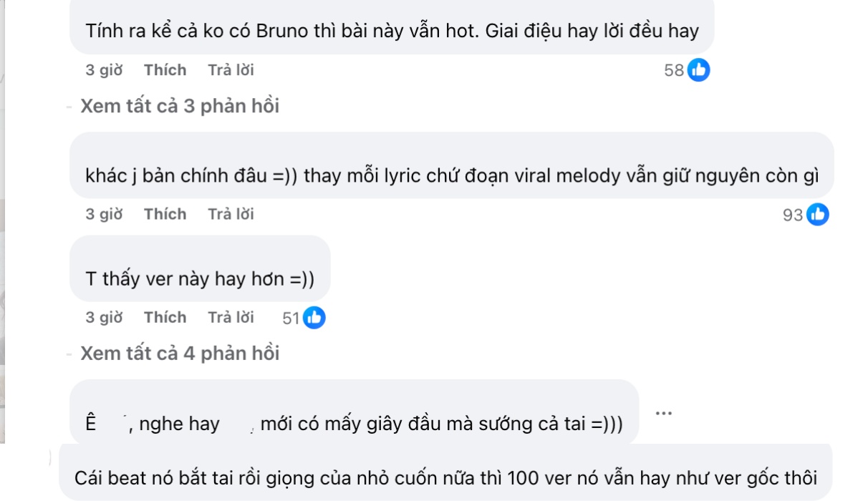Click the 58 reaction count
The image size is (868, 501).
coord(673,69)
